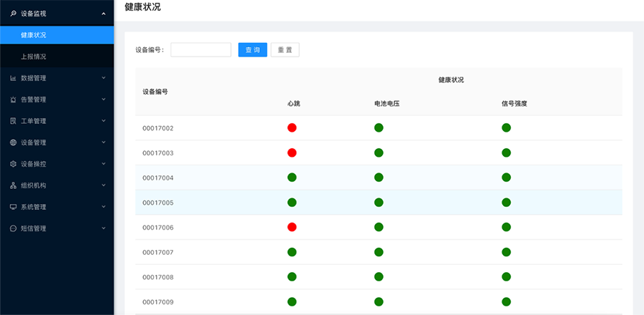644x315 pixels.
Task: Click green 电池电压 indicator for device 00017005
Action: click(379, 203)
